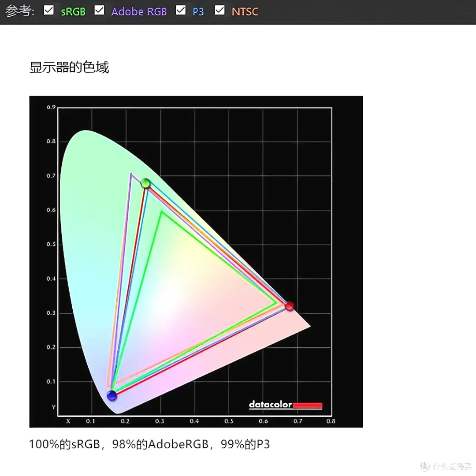Click the orange NTSC label

[245, 11]
